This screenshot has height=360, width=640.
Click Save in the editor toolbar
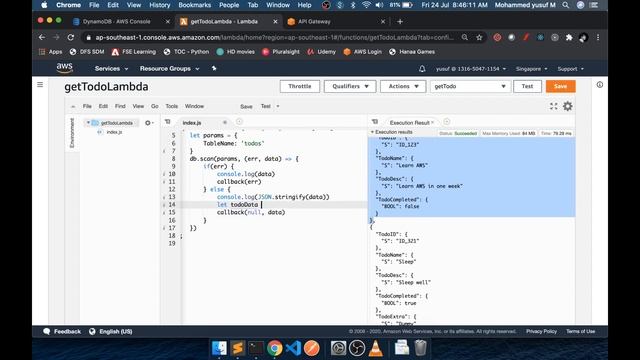click(x=246, y=107)
